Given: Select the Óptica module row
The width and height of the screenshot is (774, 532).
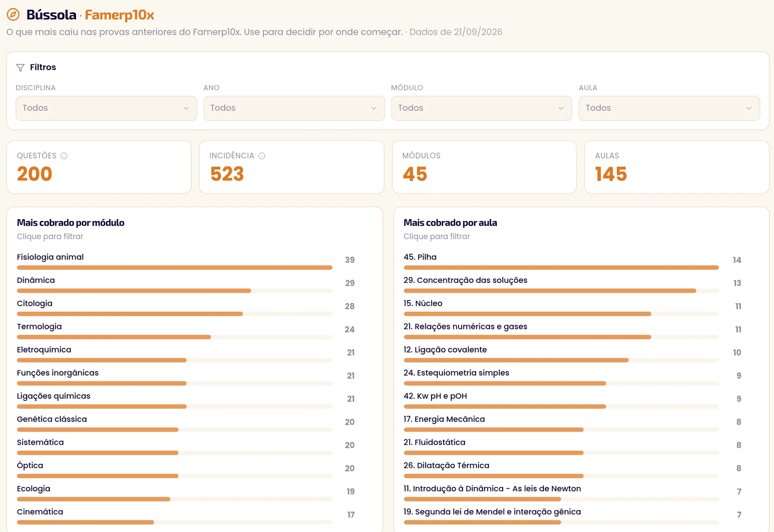Looking at the screenshot, I should point(186,470).
